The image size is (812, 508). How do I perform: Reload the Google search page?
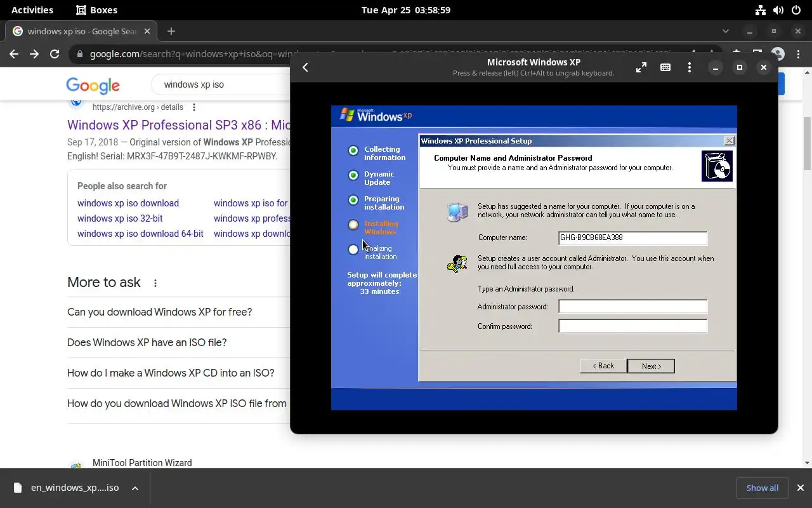(x=55, y=54)
